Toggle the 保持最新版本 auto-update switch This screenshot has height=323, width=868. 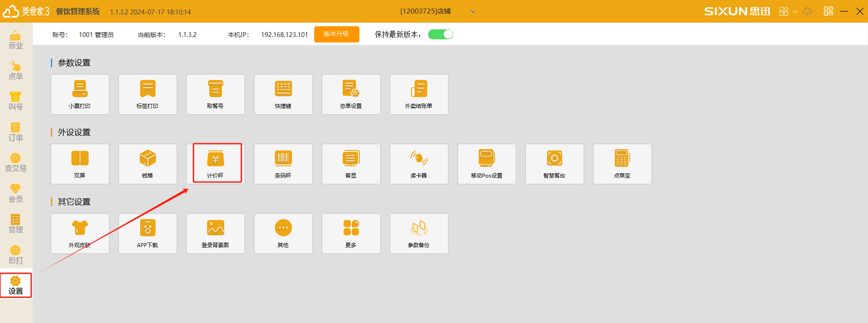click(440, 34)
